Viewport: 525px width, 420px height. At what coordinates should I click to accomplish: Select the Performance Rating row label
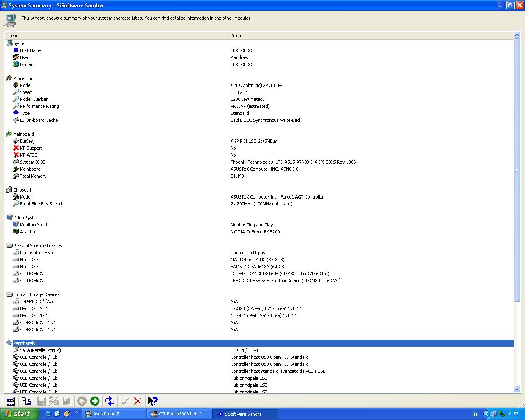tap(39, 106)
